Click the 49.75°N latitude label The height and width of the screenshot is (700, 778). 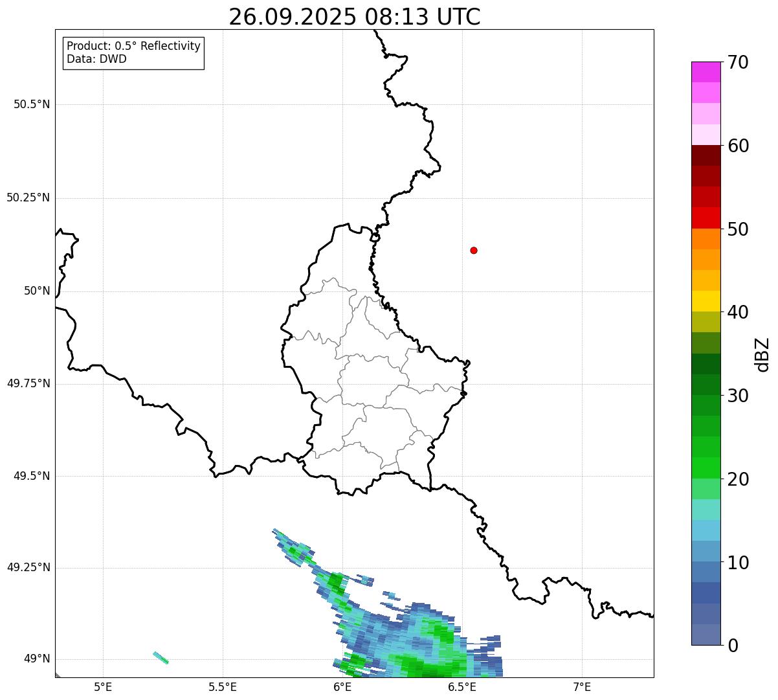(x=28, y=383)
